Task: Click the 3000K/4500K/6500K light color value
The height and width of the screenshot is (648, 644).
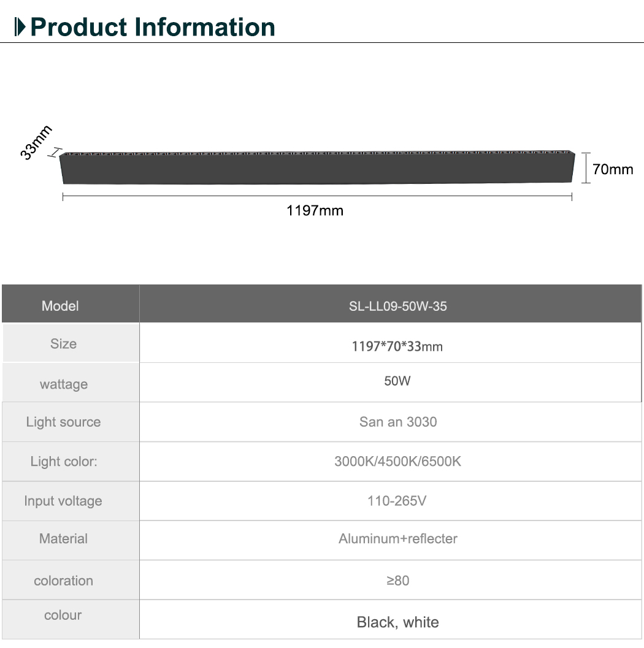Action: point(397,461)
